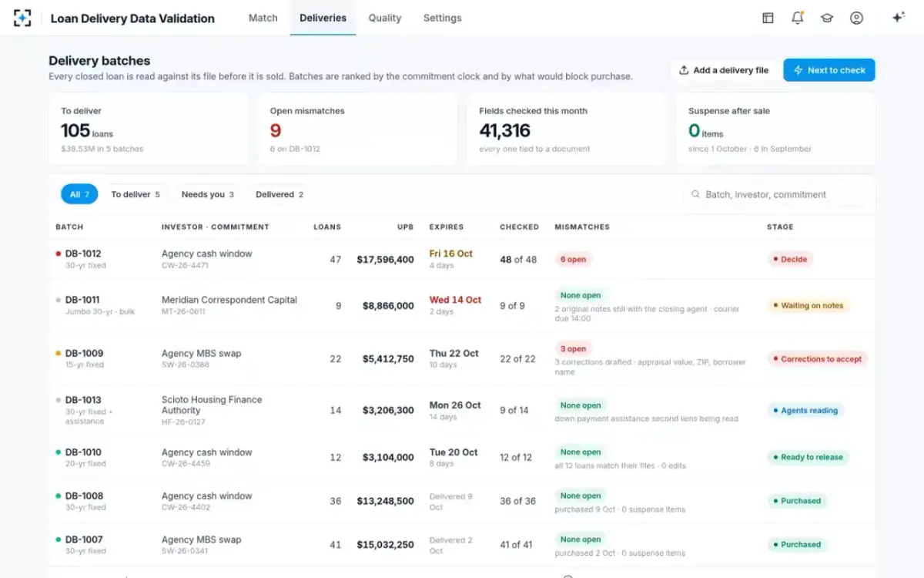Viewport: 924px width, 578px height.
Task: Open the layout panel icon
Action: 768,18
